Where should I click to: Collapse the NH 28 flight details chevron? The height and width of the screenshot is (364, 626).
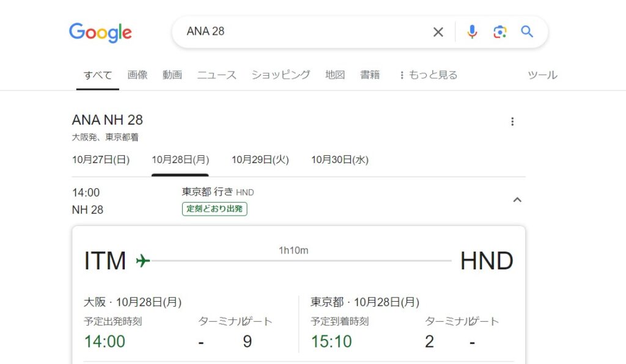pyautogui.click(x=517, y=200)
